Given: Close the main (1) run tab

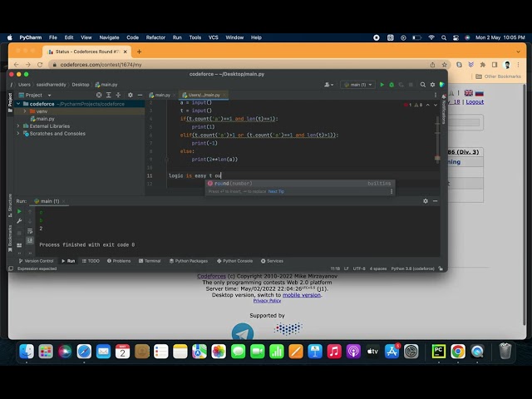Looking at the screenshot, I should coord(63,201).
